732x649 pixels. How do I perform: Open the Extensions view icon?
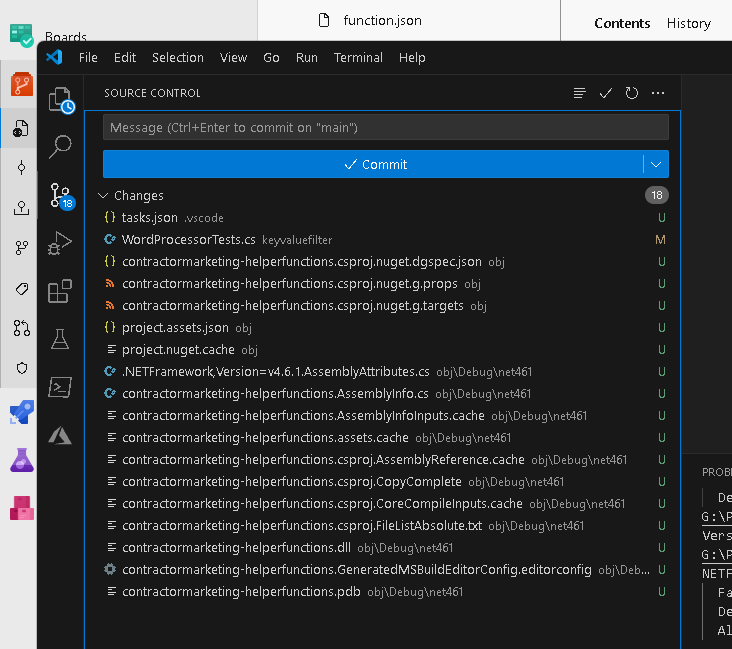(60, 291)
